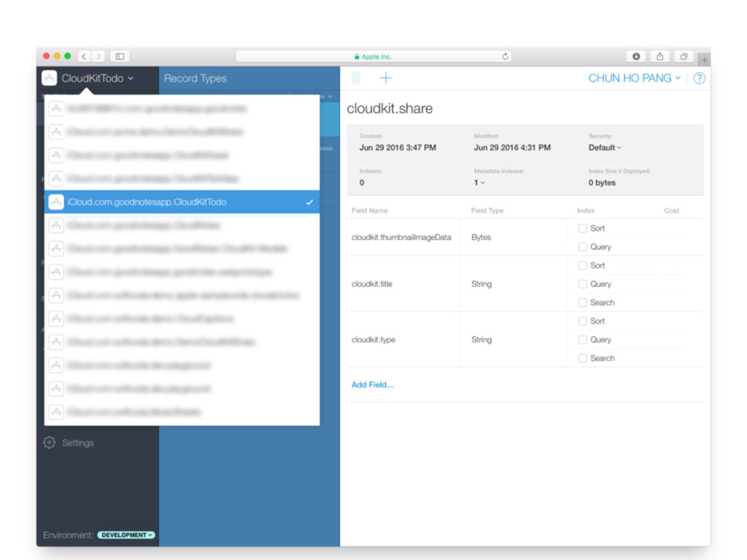Image resolution: width=747 pixels, height=560 pixels.
Task: Select iCloud.com.goodnotesapp.CloudKitTodo container
Action: tap(182, 202)
